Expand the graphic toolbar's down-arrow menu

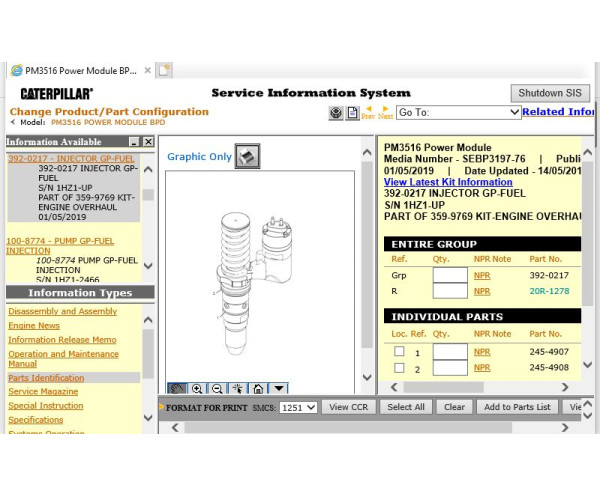tap(279, 388)
